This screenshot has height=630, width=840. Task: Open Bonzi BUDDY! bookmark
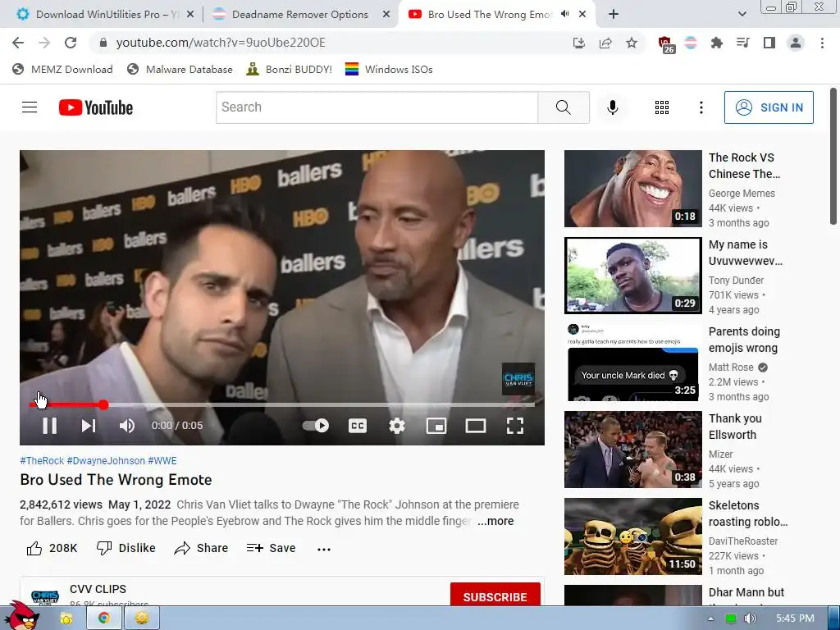(x=289, y=69)
